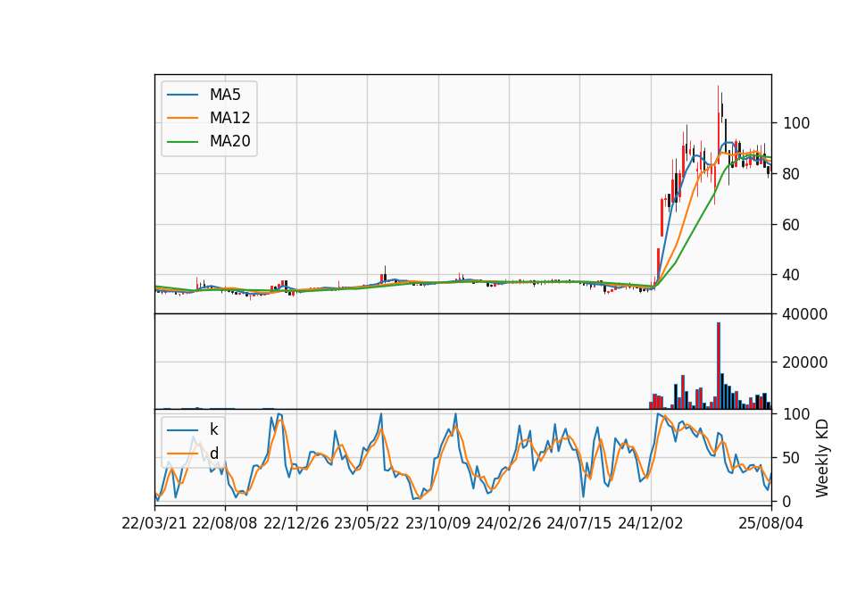Click the 24/07/15 date axis label
Viewport: 857px width, 616px height.
coord(578,523)
